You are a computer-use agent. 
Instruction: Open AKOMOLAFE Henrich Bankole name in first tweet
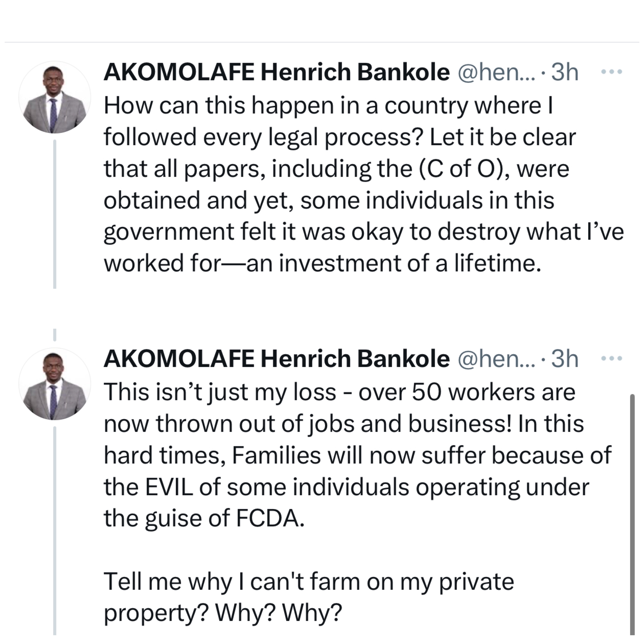coord(276,72)
